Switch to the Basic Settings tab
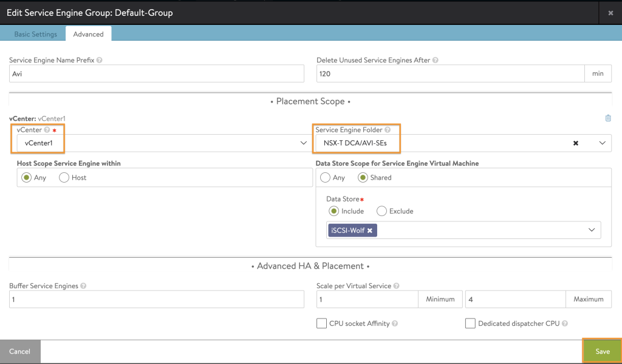Image resolution: width=622 pixels, height=364 pixels. coord(36,34)
